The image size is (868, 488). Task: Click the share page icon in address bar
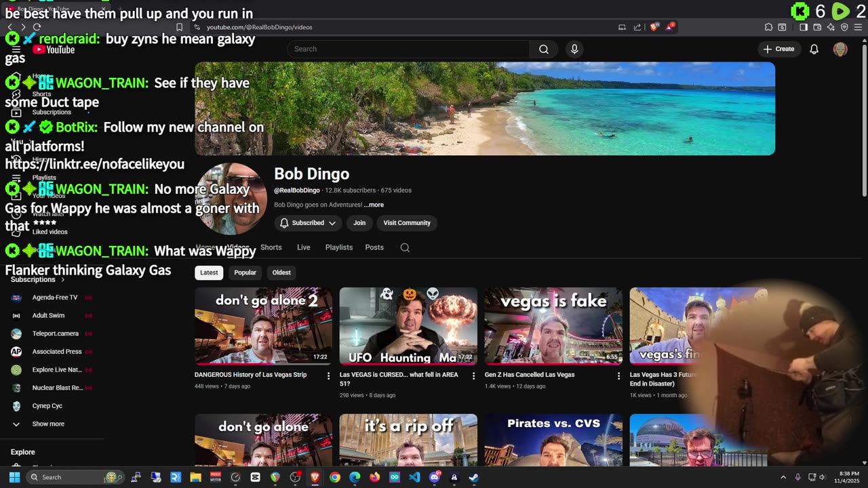[637, 27]
